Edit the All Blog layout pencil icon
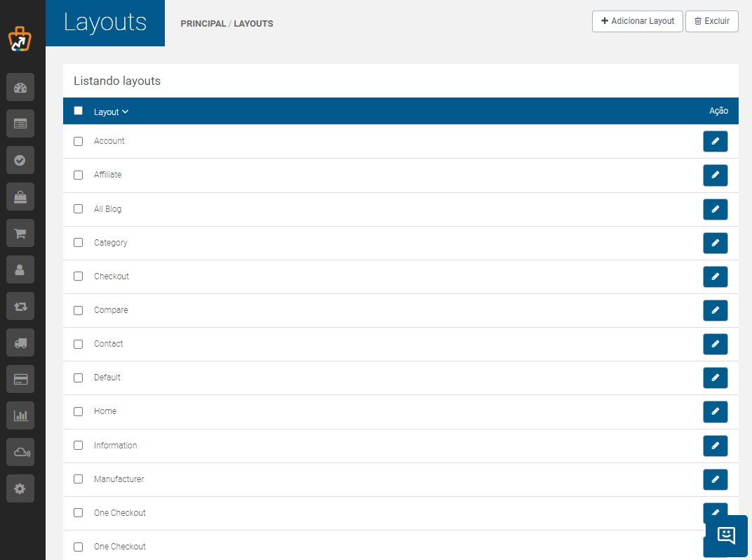The height and width of the screenshot is (560, 752). click(x=715, y=209)
